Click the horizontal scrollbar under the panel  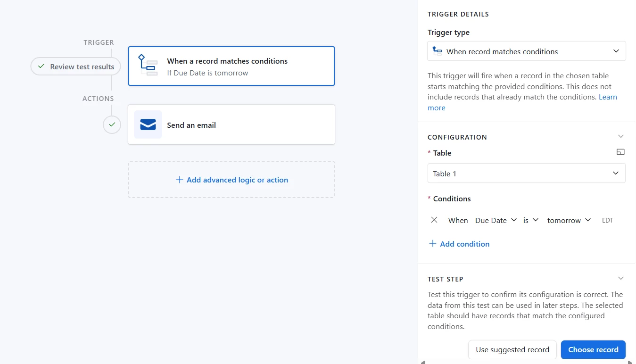coord(526,362)
